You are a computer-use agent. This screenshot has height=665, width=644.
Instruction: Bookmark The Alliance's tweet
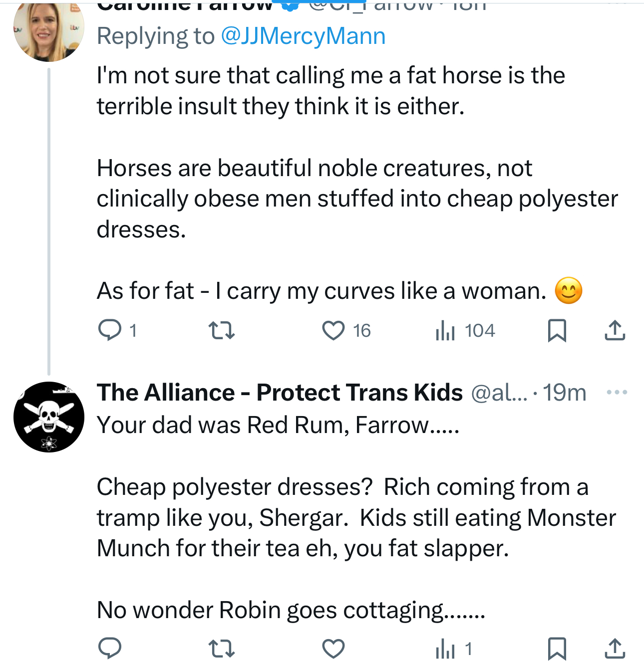[x=557, y=648]
